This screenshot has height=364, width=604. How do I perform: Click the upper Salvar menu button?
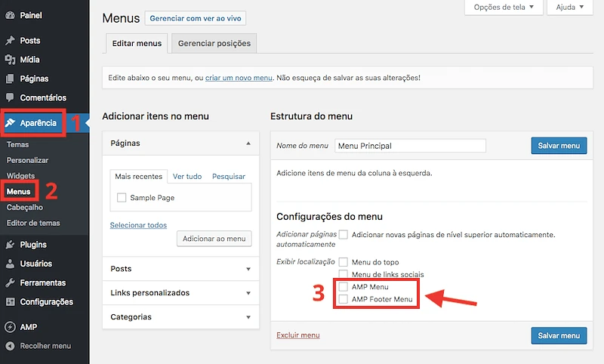[559, 146]
